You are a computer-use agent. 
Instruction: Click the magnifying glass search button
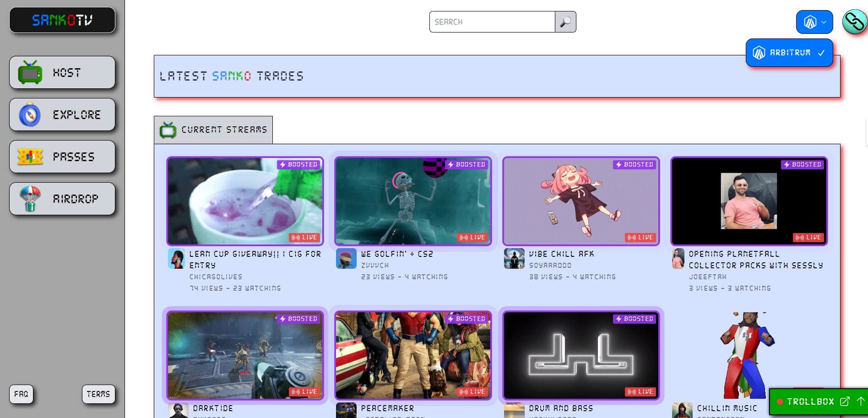coord(565,22)
